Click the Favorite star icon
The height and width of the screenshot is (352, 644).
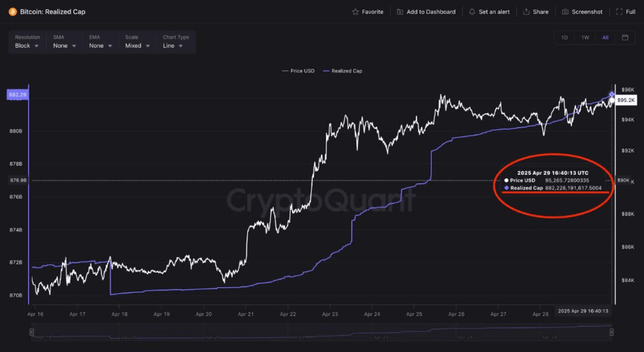(x=355, y=12)
